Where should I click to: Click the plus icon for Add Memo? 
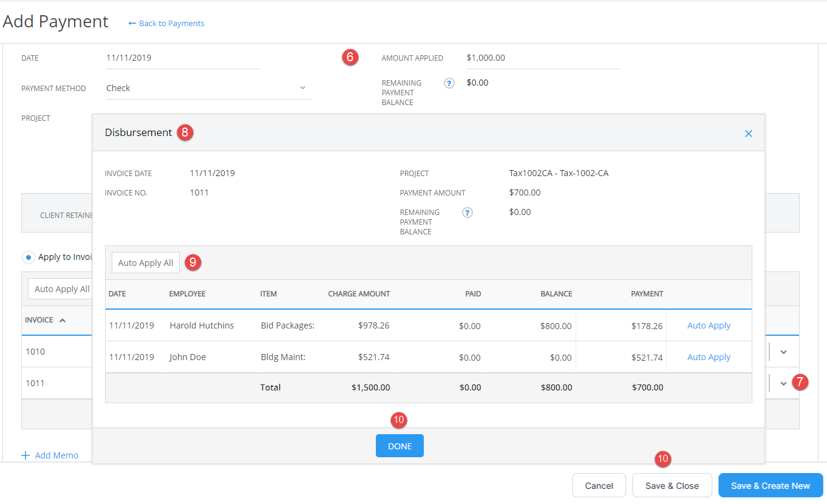coord(26,455)
